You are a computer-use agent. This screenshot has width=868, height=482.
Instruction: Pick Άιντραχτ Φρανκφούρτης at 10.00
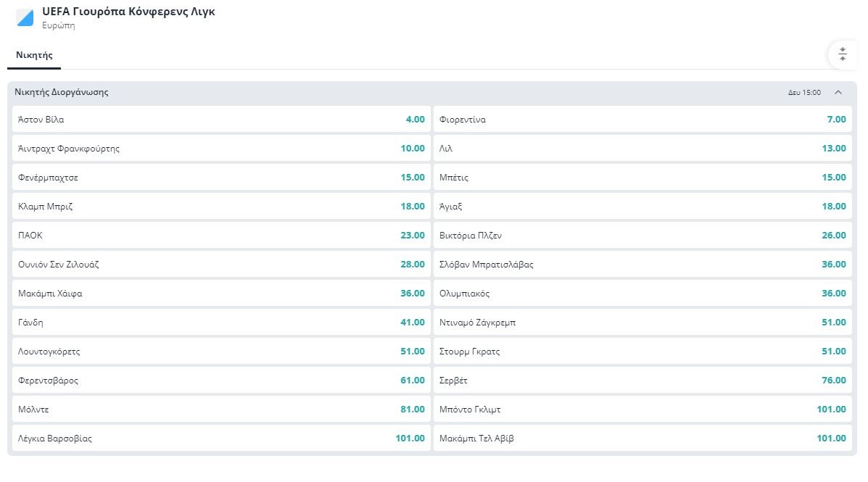(221, 149)
